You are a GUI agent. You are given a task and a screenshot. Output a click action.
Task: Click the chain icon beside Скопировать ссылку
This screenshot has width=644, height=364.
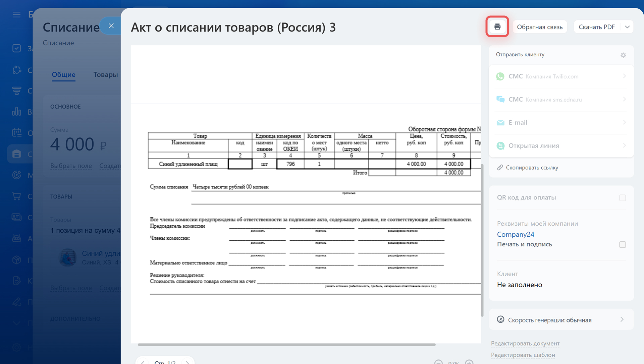(x=500, y=168)
